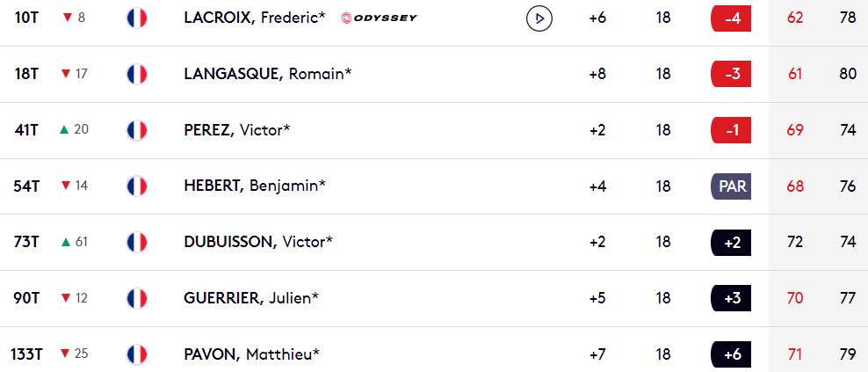Select PEREZ, Victor player name
This screenshot has height=372, width=868.
click(x=237, y=130)
